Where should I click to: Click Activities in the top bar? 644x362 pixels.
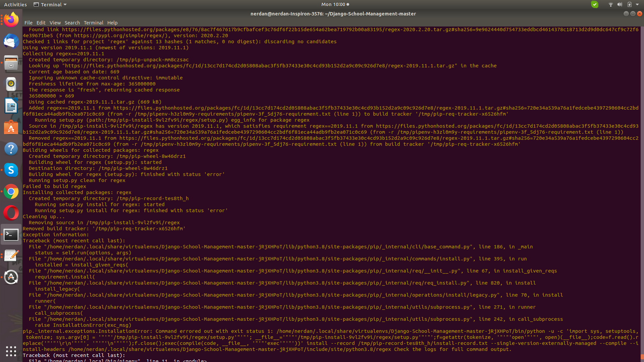click(x=15, y=4)
